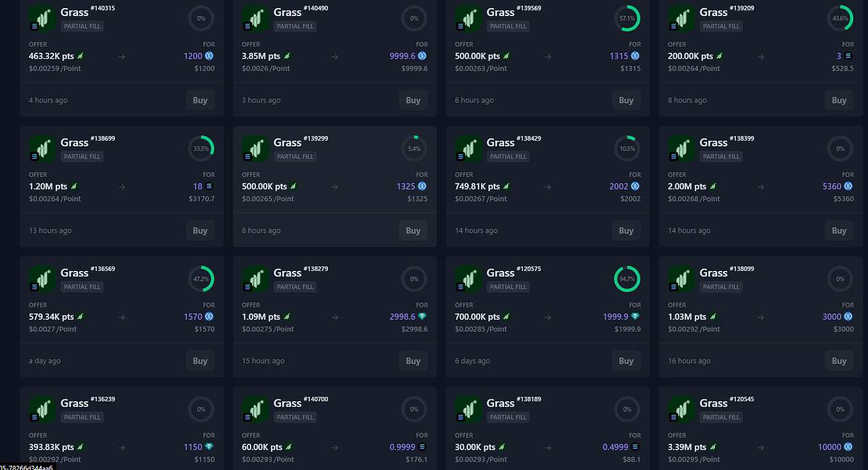Image resolution: width=868 pixels, height=470 pixels.
Task: Click the Grass logo on order #138699
Action: click(x=43, y=148)
